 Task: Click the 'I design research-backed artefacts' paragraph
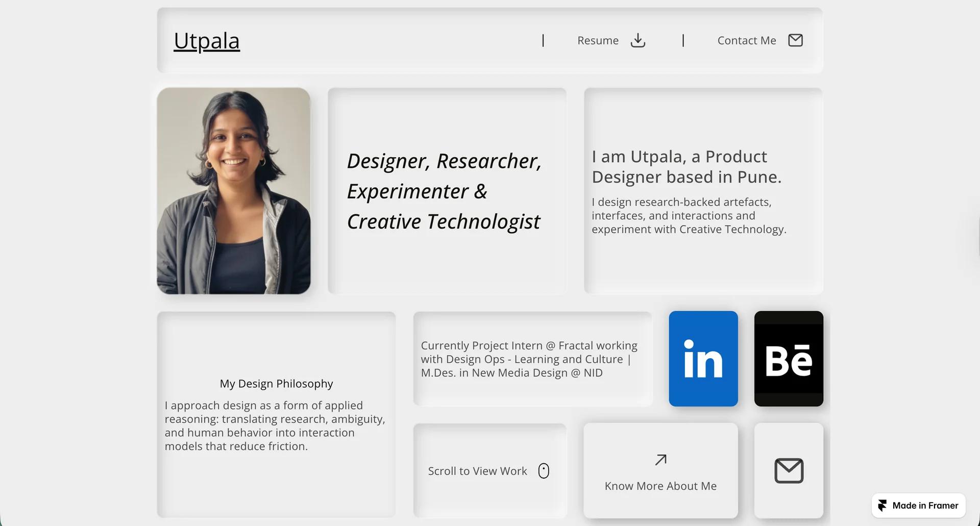689,216
